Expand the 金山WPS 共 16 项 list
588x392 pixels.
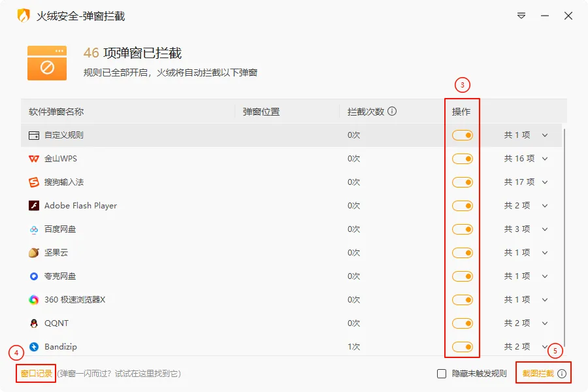point(545,159)
